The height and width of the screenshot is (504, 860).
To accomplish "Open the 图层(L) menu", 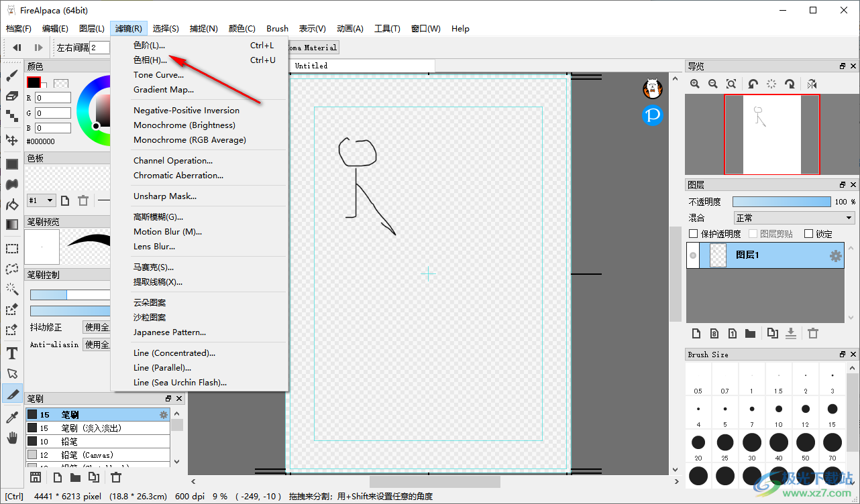I will (92, 29).
